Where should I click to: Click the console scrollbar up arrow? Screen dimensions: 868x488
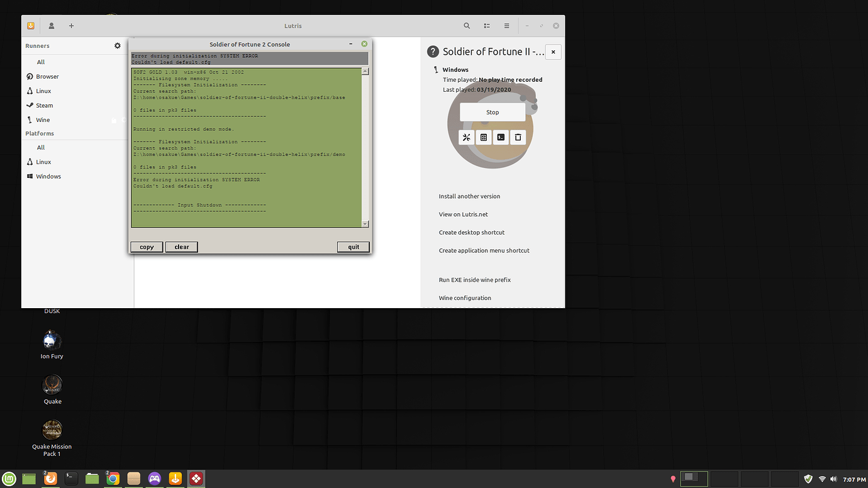click(365, 72)
